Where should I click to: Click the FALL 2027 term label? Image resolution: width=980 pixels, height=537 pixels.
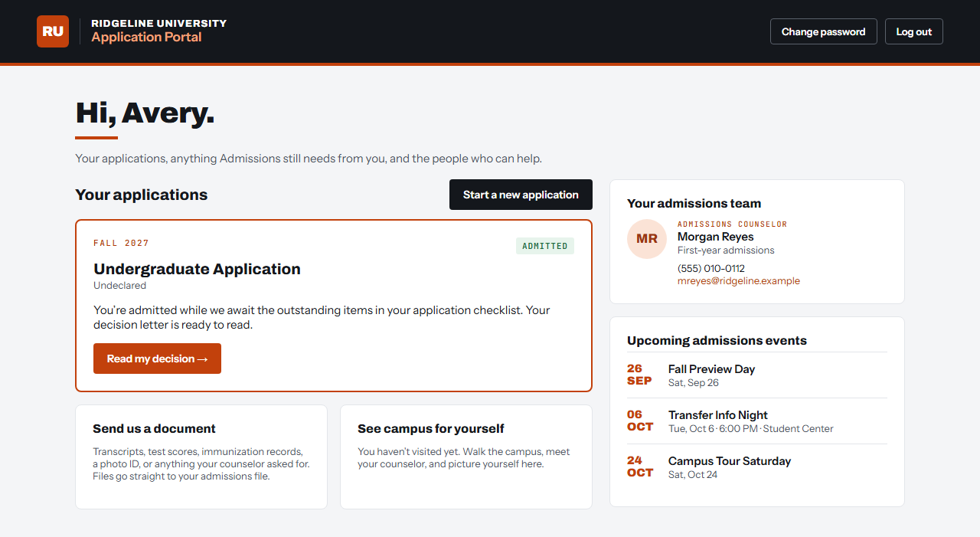coord(121,243)
